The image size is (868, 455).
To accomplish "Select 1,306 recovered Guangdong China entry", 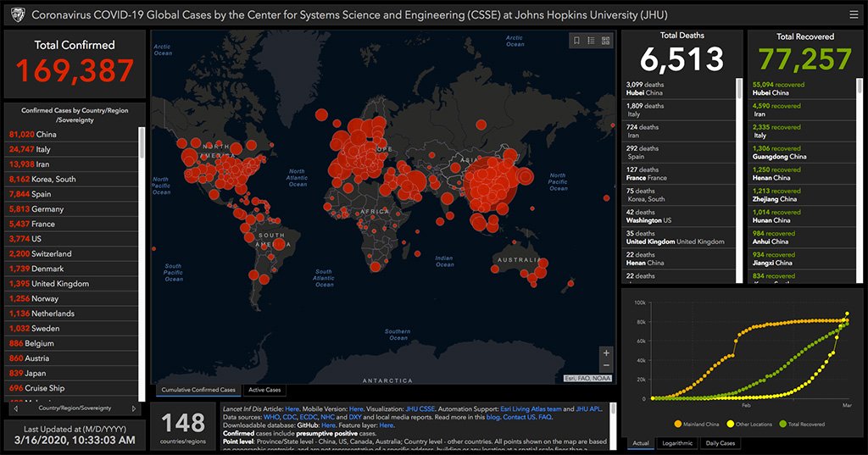I will point(802,153).
